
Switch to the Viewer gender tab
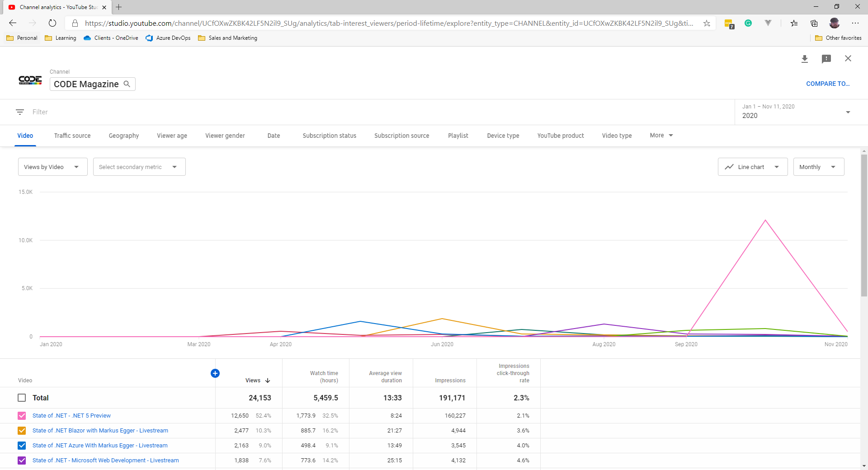(225, 136)
